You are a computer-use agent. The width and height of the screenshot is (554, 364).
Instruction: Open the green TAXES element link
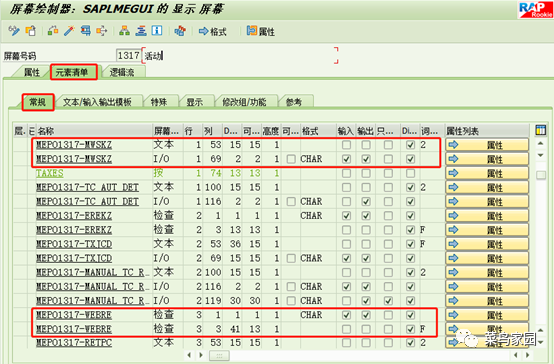coord(49,173)
